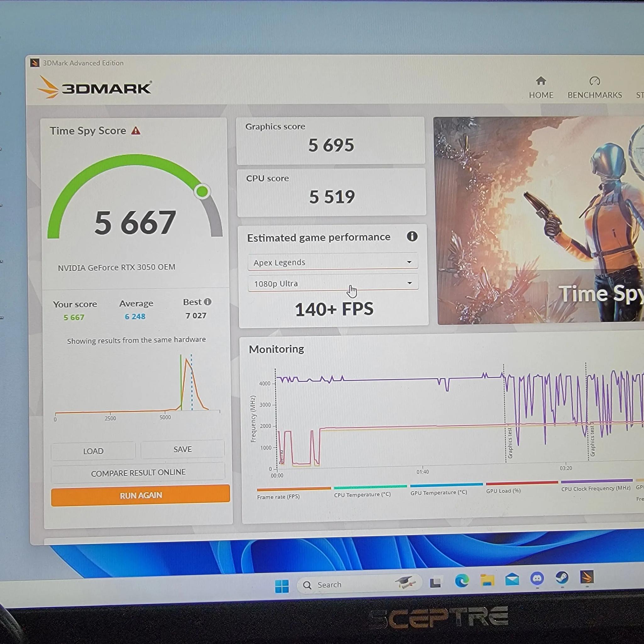Toggle GPU Load (%) legend series
This screenshot has height=644, width=644.
(x=503, y=491)
